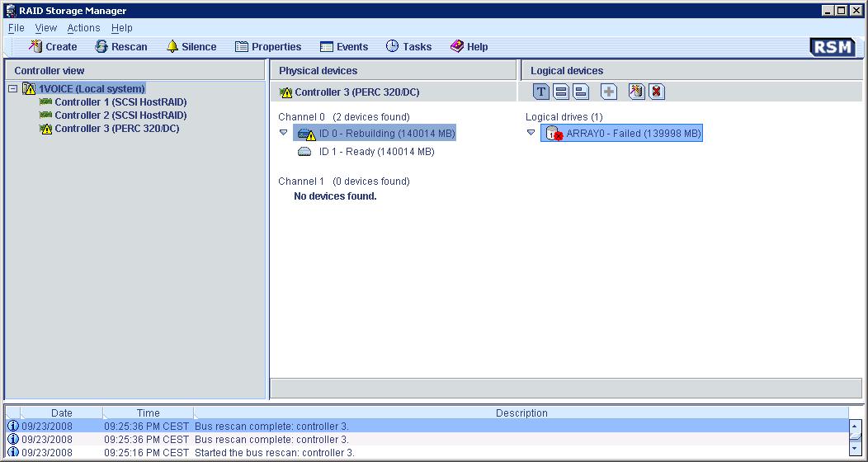Rescan the controllers with Rescan button

pyautogui.click(x=121, y=46)
